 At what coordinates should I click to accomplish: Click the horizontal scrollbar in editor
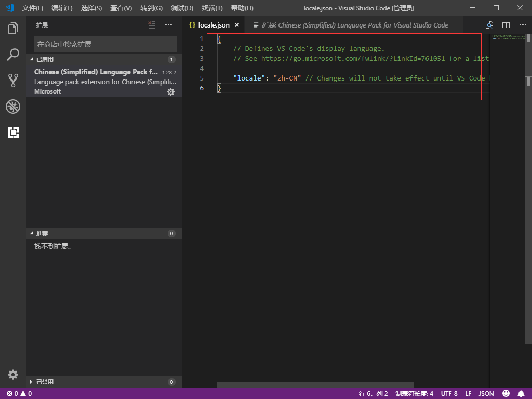pyautogui.click(x=315, y=385)
